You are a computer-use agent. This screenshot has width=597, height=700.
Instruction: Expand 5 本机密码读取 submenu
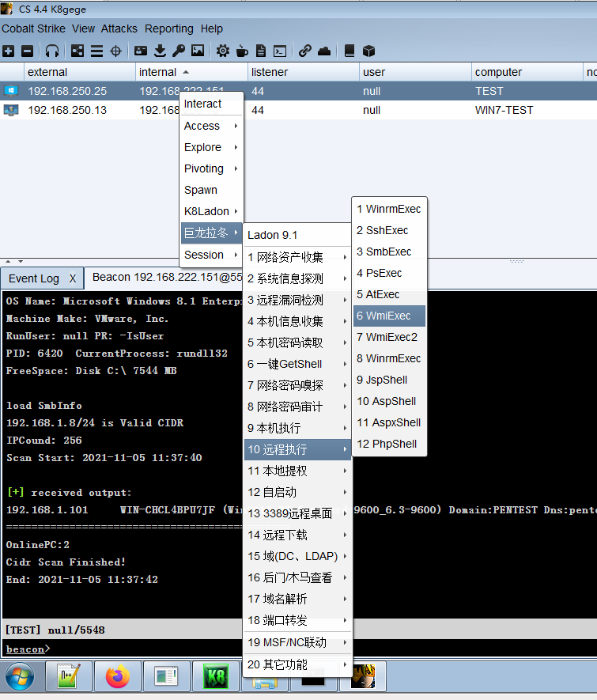coord(297,342)
